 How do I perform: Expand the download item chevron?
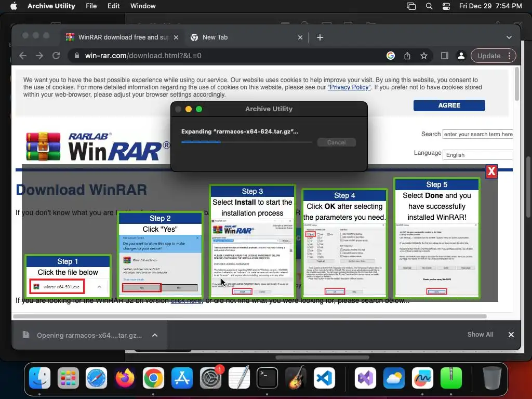(x=155, y=335)
